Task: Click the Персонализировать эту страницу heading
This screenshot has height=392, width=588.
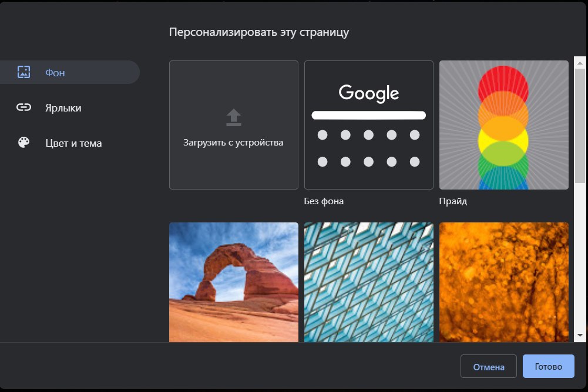Action: coord(258,32)
